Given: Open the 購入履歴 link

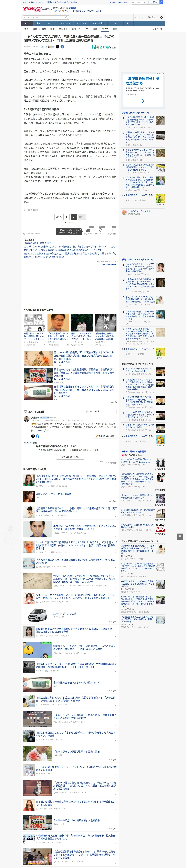Looking at the screenshot, I should 152,18.
